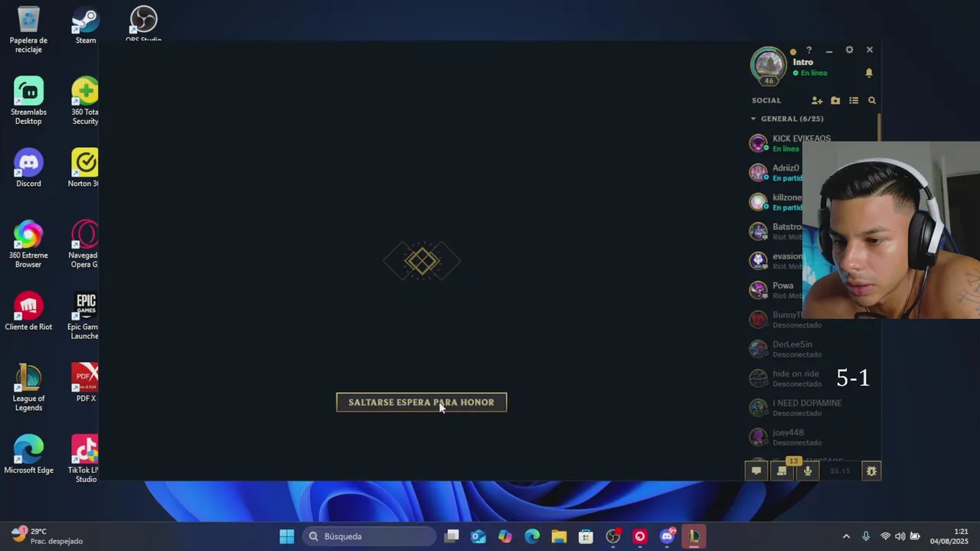This screenshot has width=980, height=551.
Task: Open the friends list view options icon
Action: click(854, 100)
